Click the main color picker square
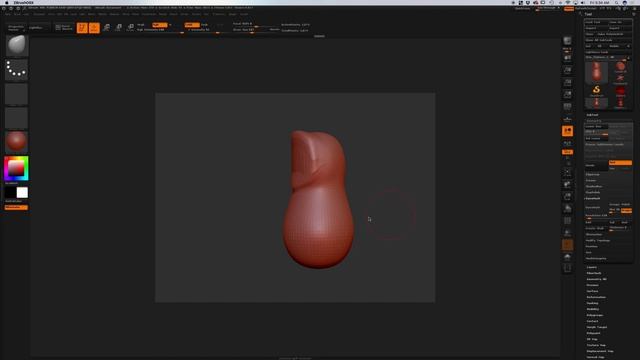The image size is (640, 360). [x=16, y=168]
